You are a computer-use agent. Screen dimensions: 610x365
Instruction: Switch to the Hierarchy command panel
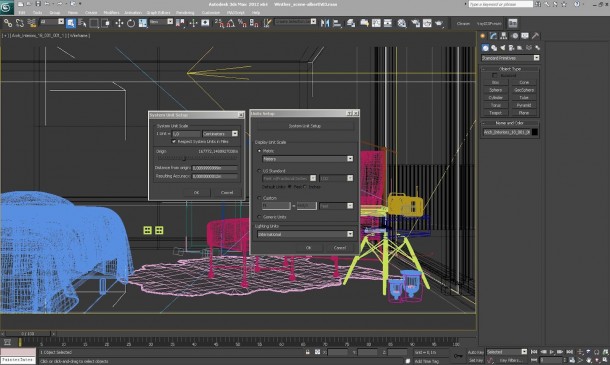tap(504, 36)
